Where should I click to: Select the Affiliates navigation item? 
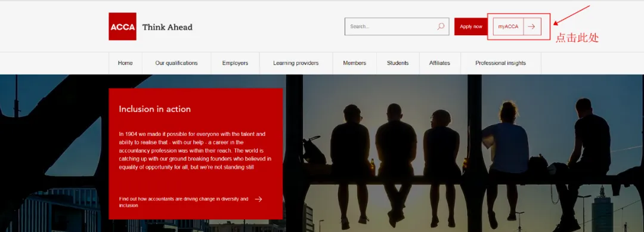pyautogui.click(x=439, y=63)
